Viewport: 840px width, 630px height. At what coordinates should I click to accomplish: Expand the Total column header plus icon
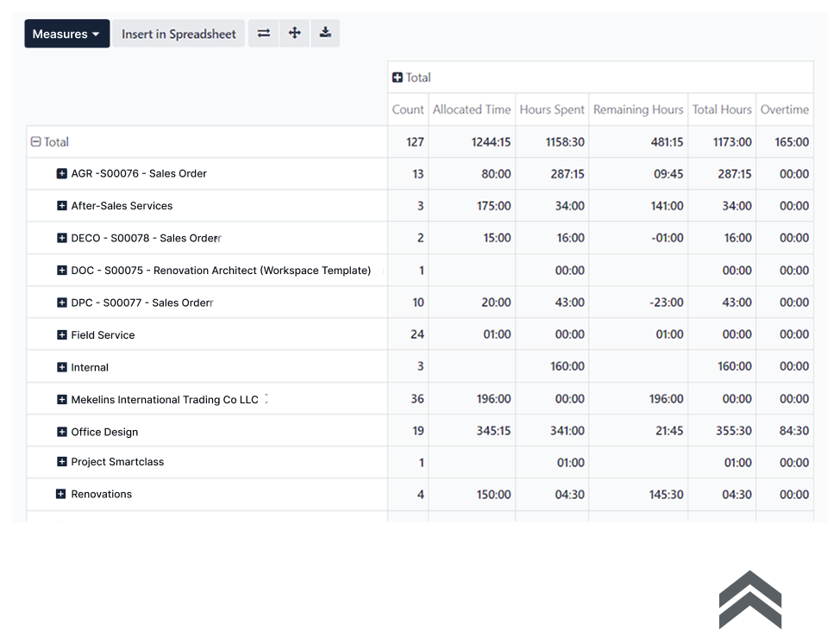tap(398, 78)
